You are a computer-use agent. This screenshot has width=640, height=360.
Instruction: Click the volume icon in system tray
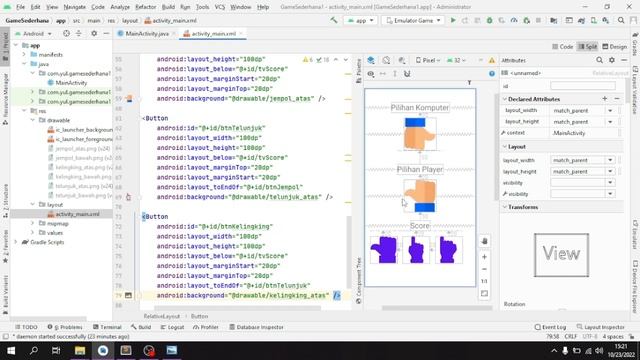(x=599, y=351)
